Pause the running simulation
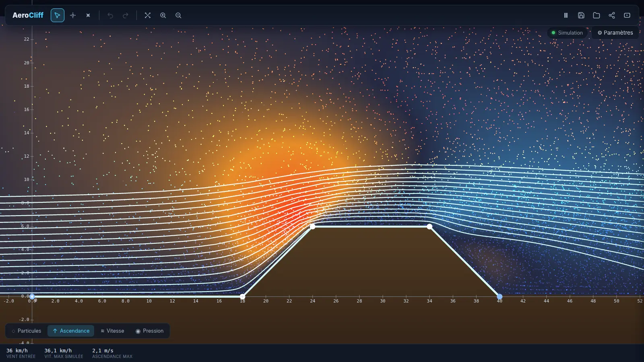 tap(566, 15)
